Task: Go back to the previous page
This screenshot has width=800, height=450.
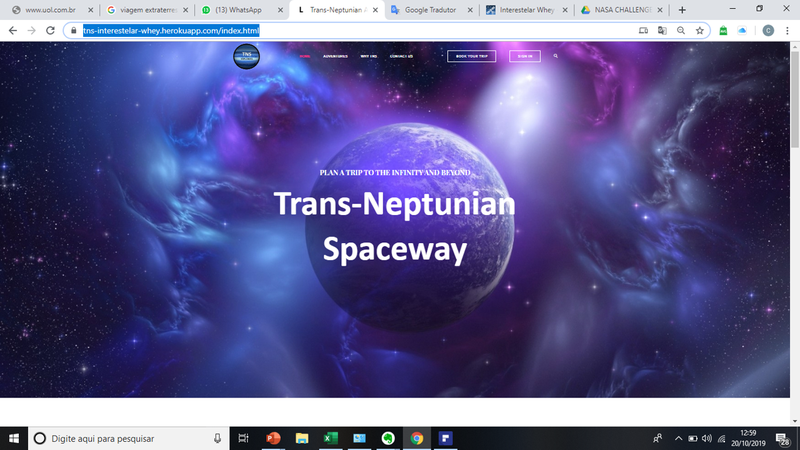Action: click(x=11, y=30)
